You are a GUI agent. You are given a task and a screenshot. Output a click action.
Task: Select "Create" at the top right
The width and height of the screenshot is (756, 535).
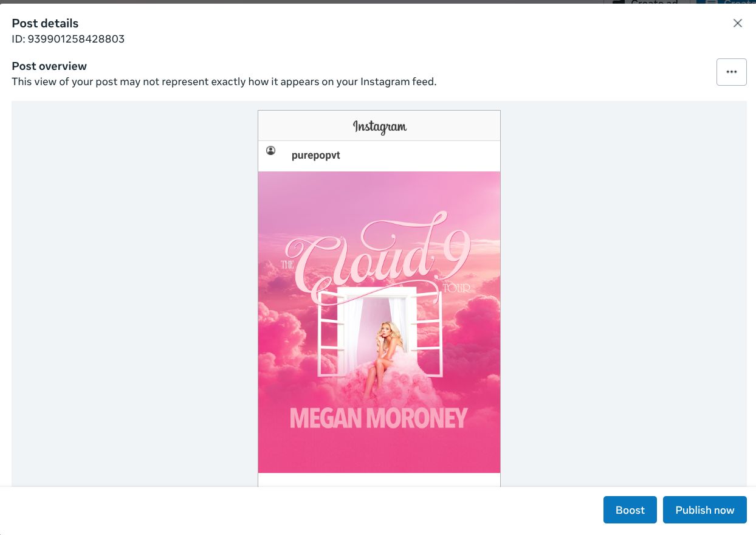coord(738,2)
